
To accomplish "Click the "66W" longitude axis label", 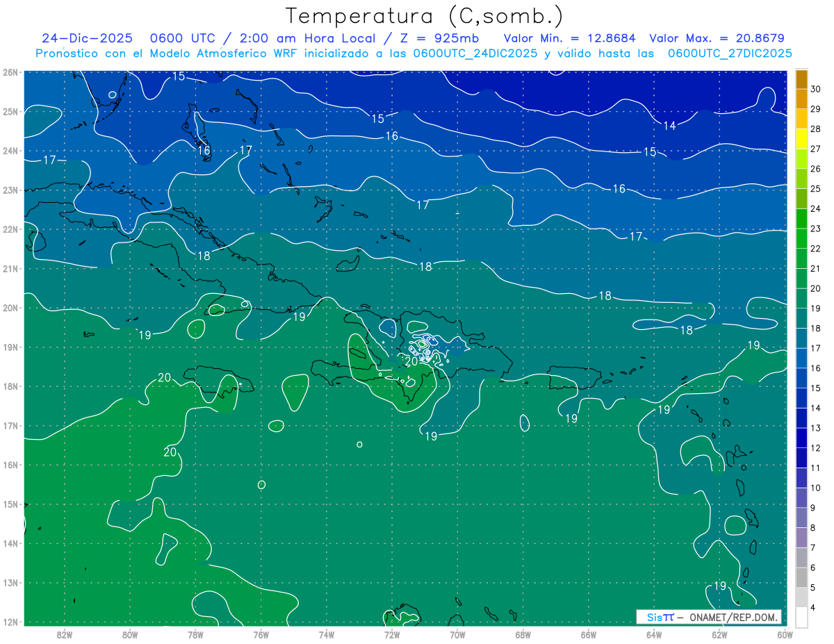I will (588, 634).
